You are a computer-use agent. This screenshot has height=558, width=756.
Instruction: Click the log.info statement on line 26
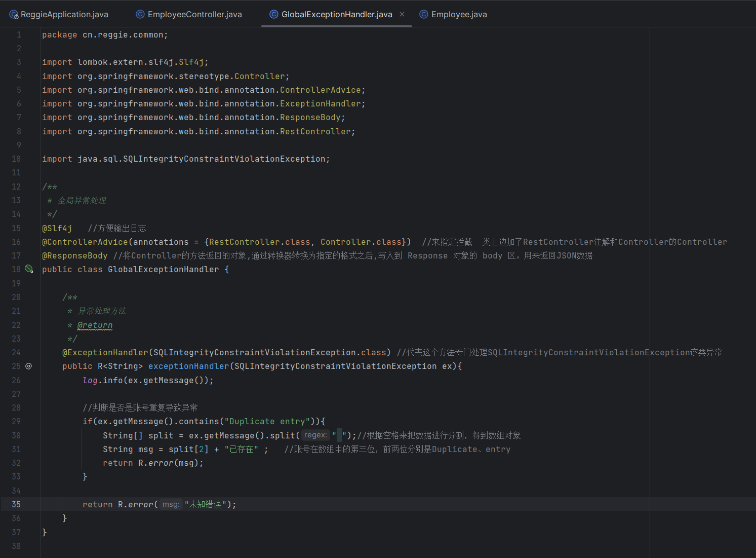pyautogui.click(x=148, y=380)
